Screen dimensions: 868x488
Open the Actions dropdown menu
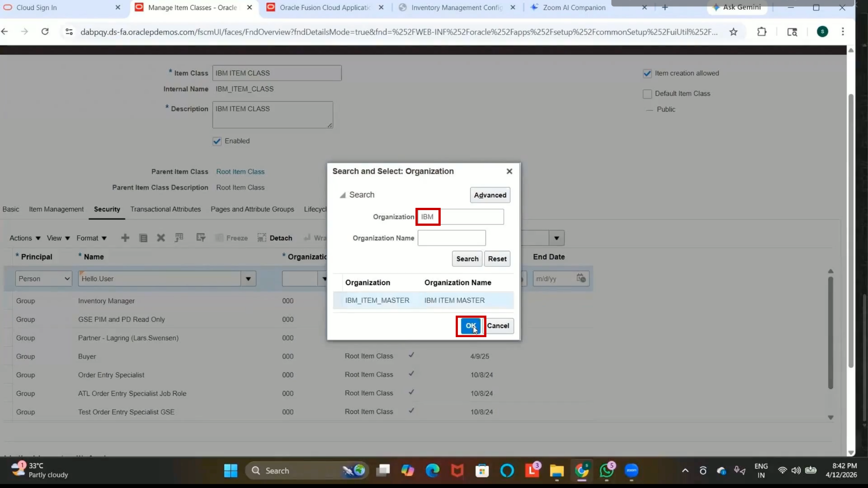click(25, 238)
